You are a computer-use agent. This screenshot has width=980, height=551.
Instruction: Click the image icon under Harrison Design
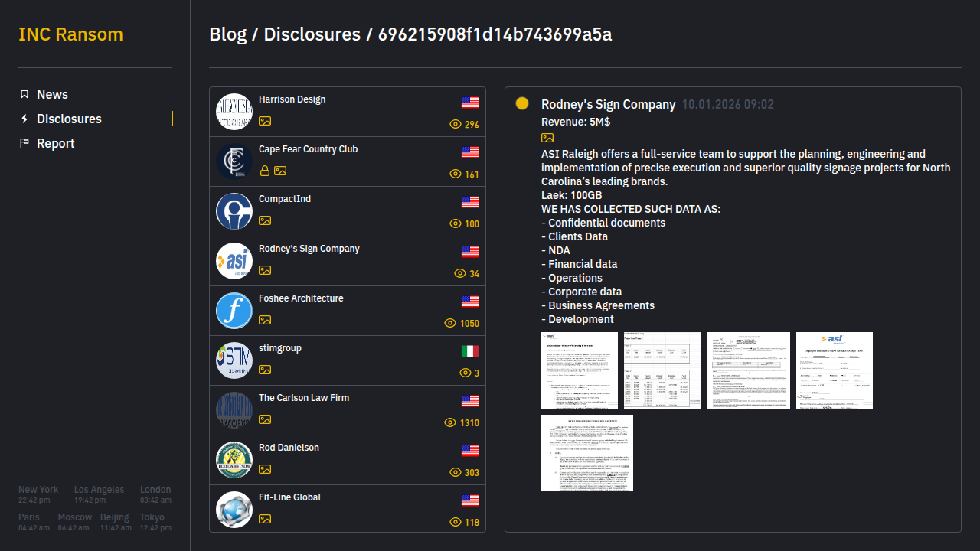(265, 121)
